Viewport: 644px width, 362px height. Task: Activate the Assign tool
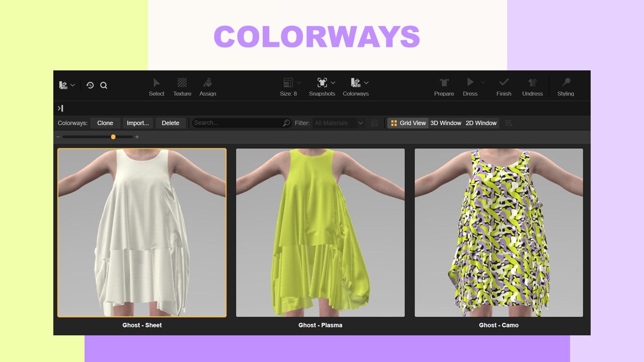(x=207, y=83)
